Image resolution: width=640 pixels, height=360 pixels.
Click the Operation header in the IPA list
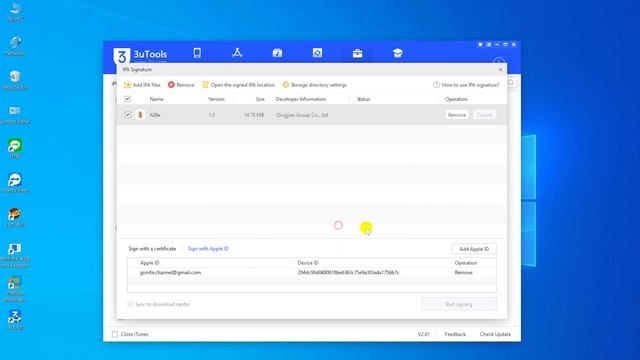456,99
